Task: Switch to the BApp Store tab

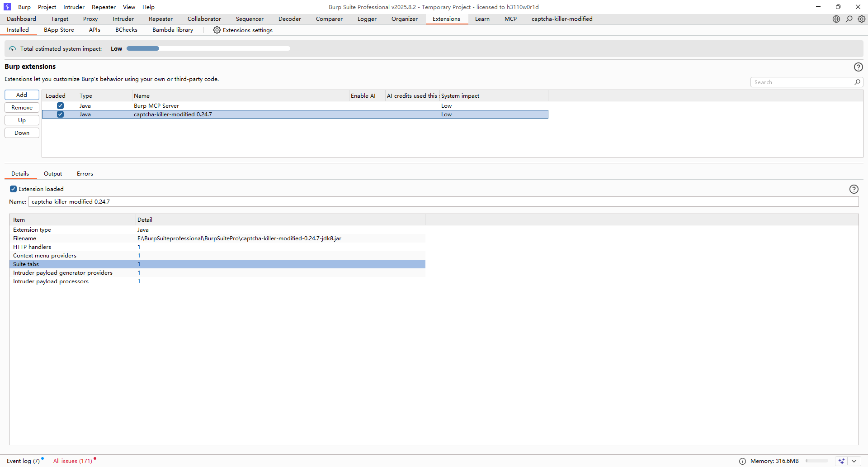Action: pyautogui.click(x=59, y=30)
